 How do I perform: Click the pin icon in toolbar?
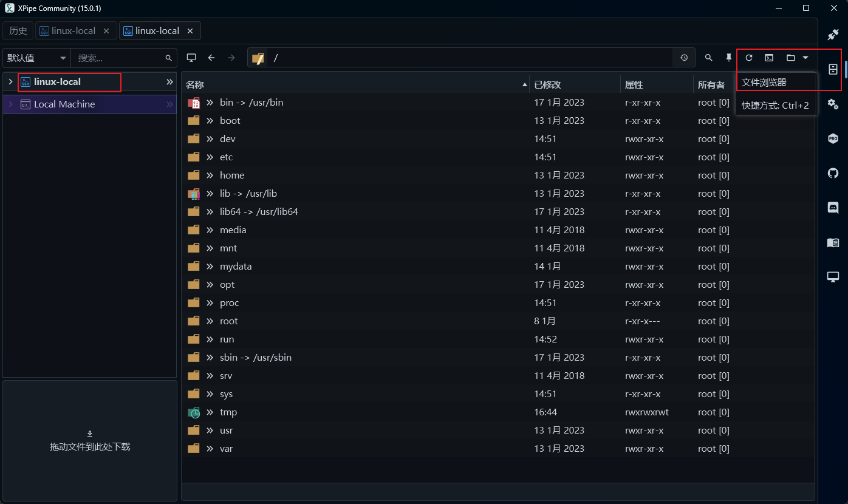click(x=729, y=58)
